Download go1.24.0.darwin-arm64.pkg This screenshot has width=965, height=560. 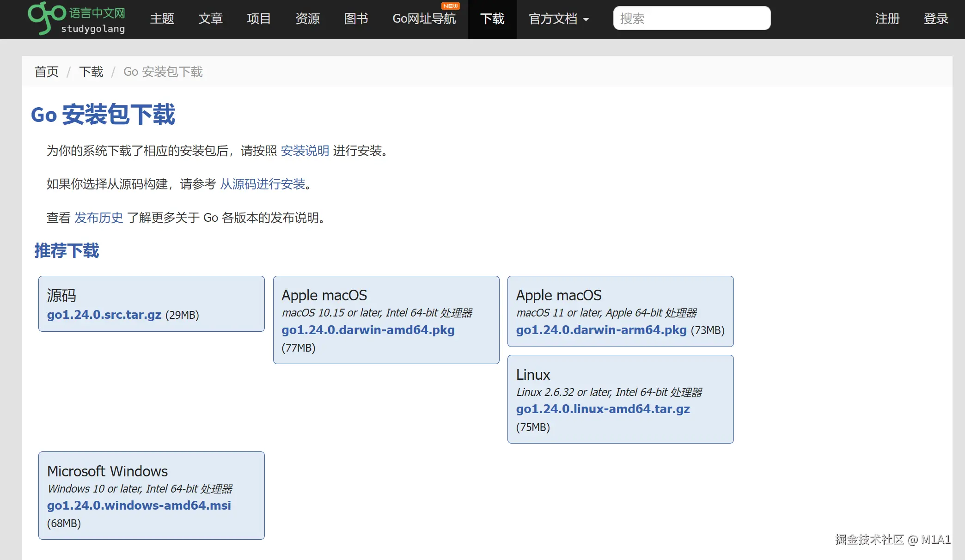[x=601, y=330]
